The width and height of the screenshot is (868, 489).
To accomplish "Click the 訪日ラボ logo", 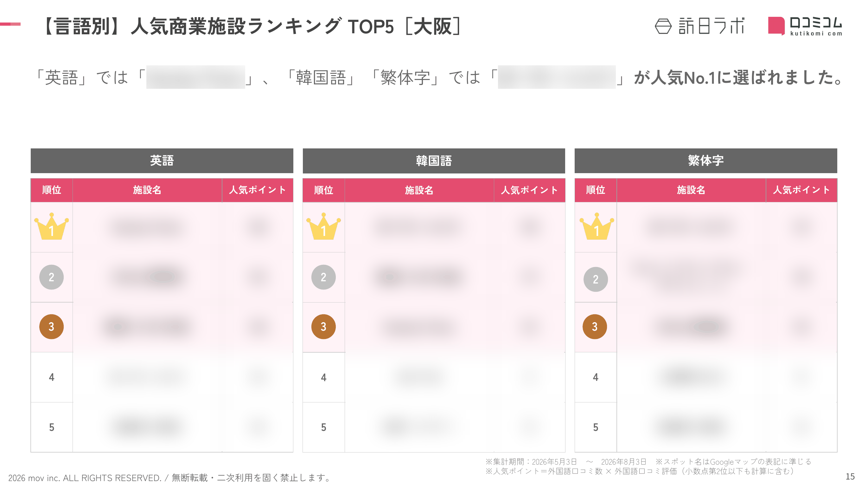I will tap(699, 26).
